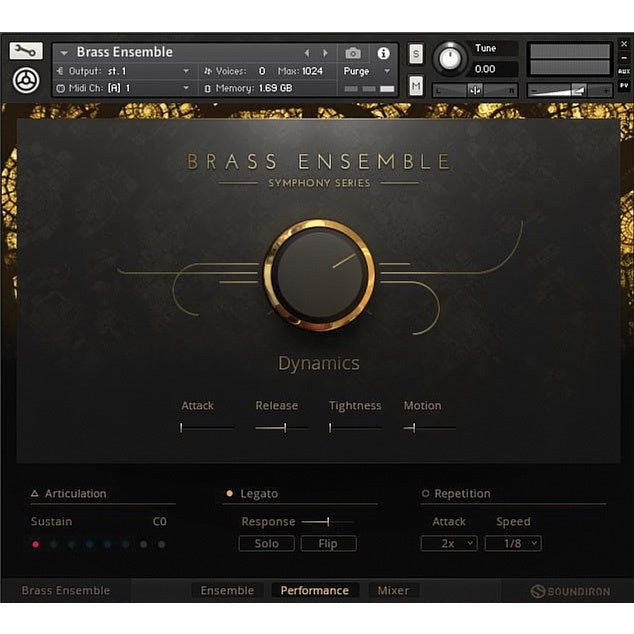Screen dimensions: 634x634
Task: Mute the instrument with M button
Action: coord(416,85)
